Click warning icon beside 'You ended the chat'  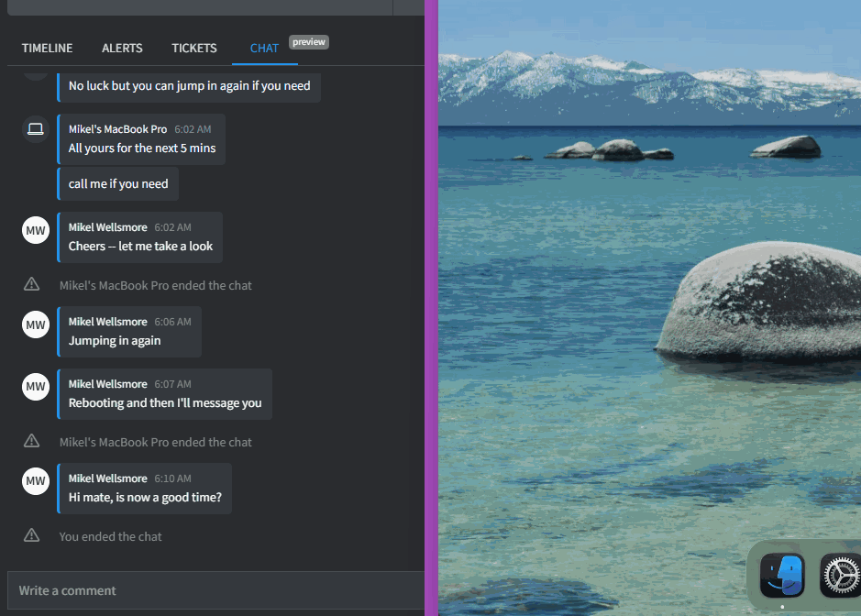coord(32,536)
